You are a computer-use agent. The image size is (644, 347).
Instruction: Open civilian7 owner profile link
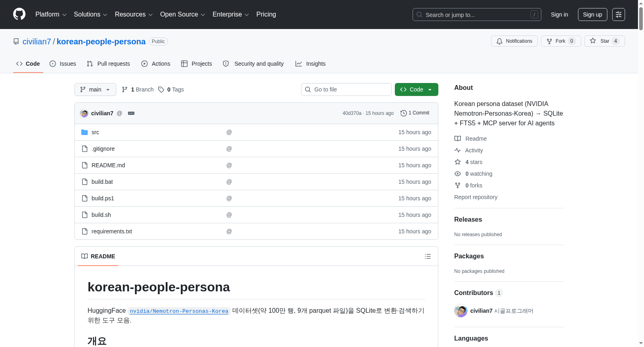(x=37, y=42)
